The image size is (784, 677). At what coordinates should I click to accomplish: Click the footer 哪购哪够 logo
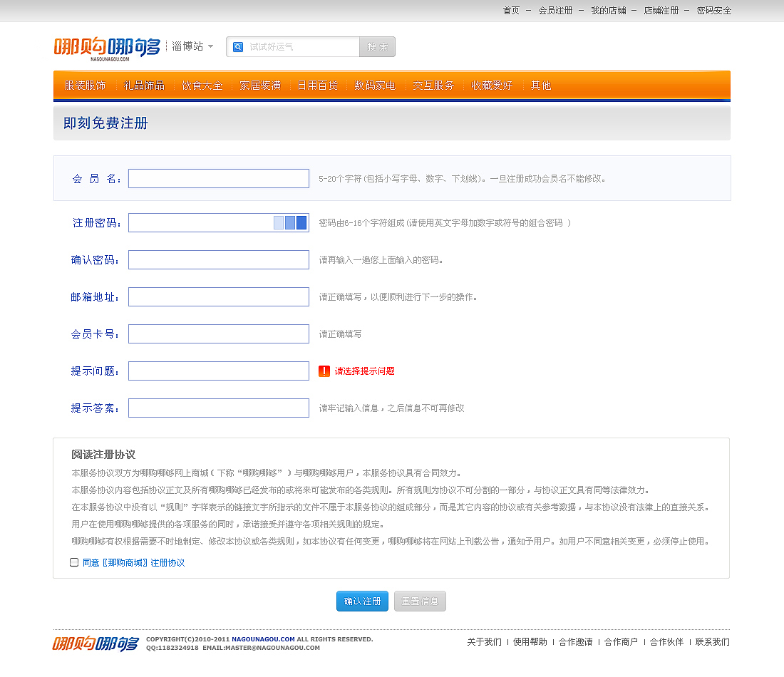tap(95, 643)
